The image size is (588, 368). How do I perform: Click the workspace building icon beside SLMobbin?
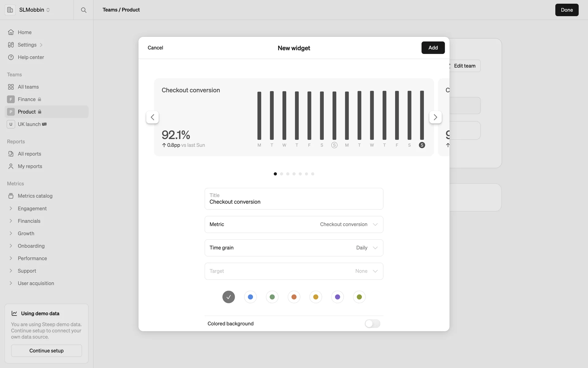(10, 10)
